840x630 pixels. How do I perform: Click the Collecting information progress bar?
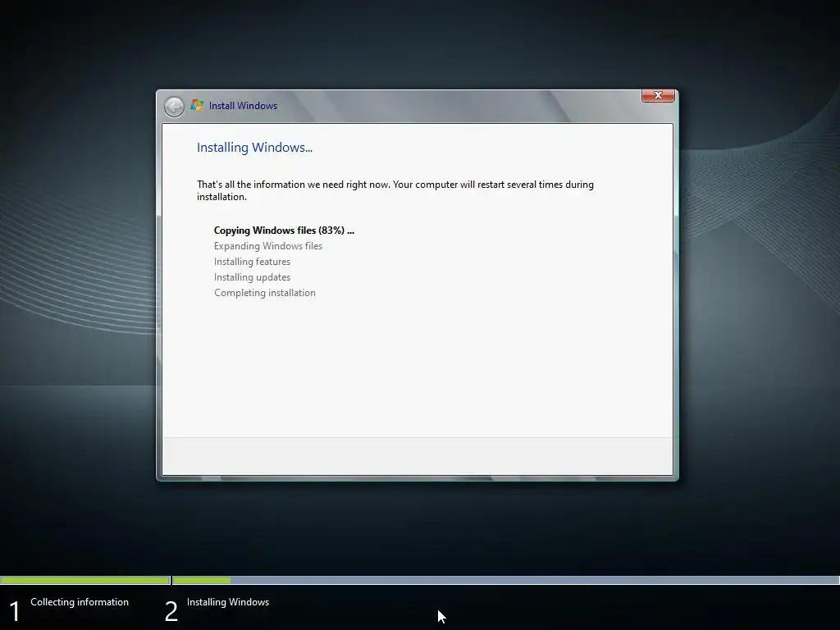(x=85, y=580)
